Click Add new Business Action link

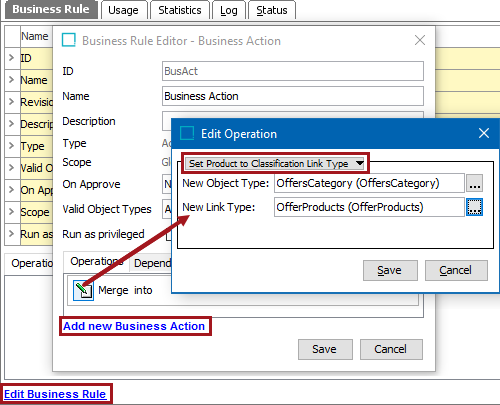point(134,326)
